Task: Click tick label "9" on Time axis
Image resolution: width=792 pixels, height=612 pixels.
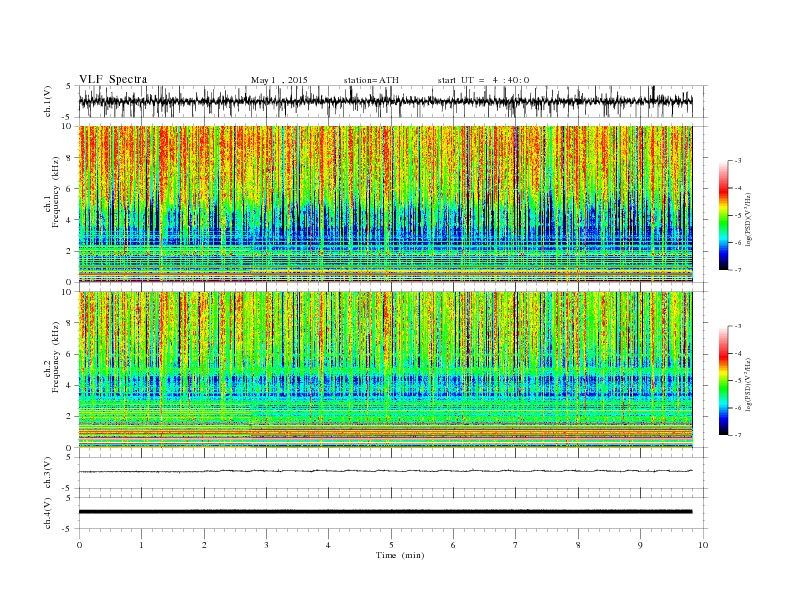Action: coord(640,545)
